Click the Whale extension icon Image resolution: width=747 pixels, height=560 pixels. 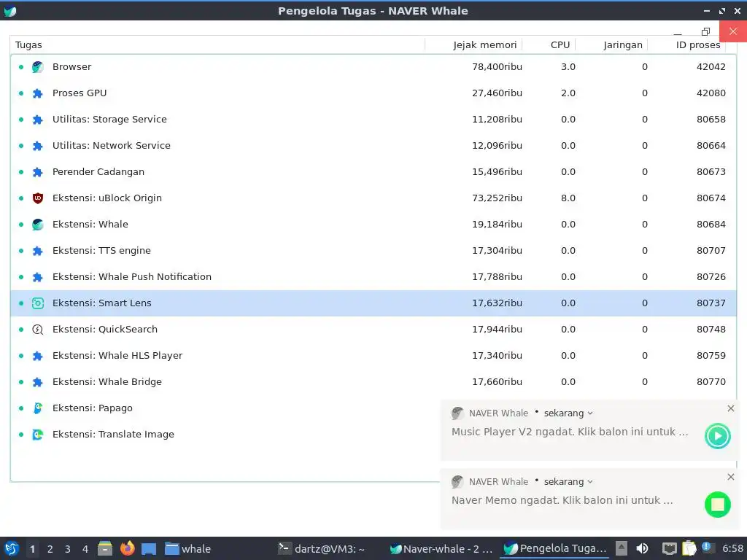(38, 225)
